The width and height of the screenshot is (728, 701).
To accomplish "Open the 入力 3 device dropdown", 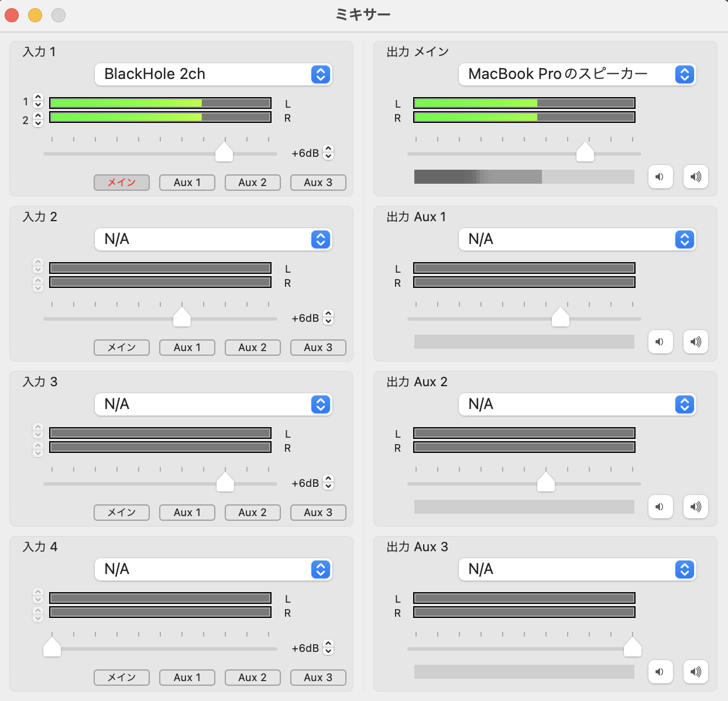I will 214,404.
